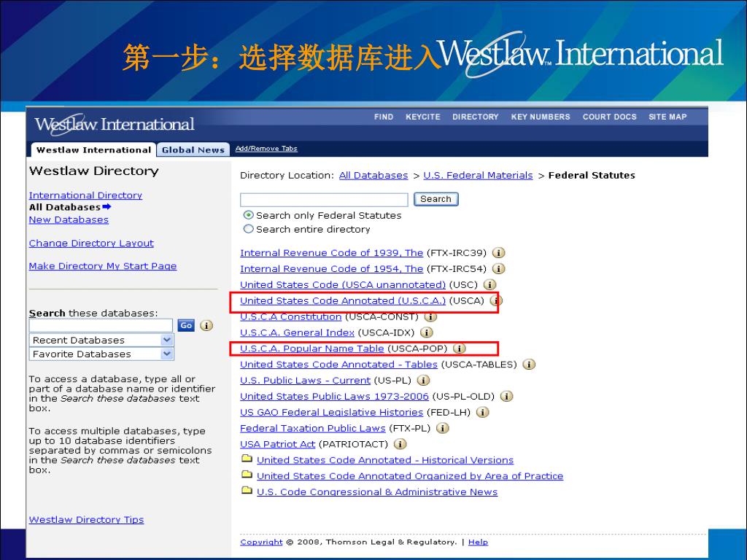Open Recent Databases dropdown
This screenshot has height=560, width=747.
(101, 340)
